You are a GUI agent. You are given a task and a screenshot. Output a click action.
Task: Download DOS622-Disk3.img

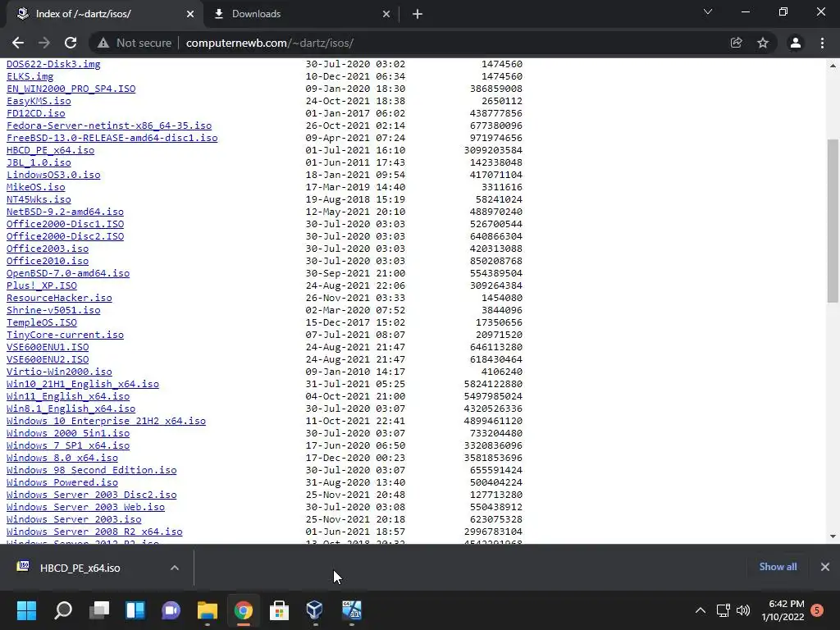[x=53, y=64]
